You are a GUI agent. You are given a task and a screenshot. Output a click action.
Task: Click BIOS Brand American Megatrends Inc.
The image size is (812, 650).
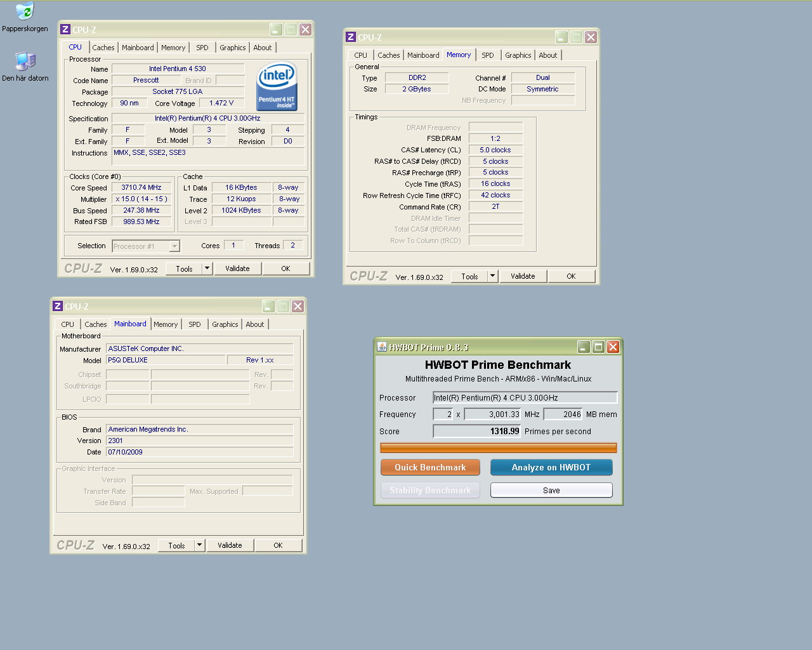pos(200,429)
